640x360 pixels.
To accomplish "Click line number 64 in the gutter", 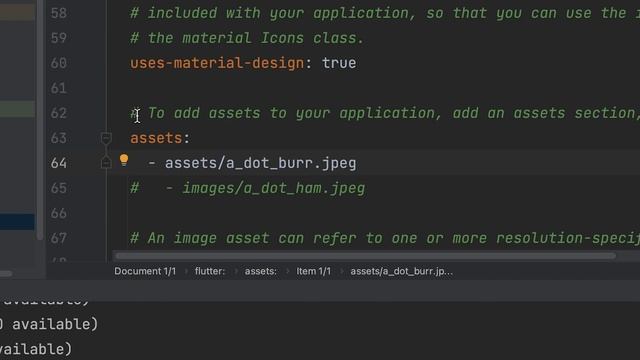I will [x=59, y=163].
